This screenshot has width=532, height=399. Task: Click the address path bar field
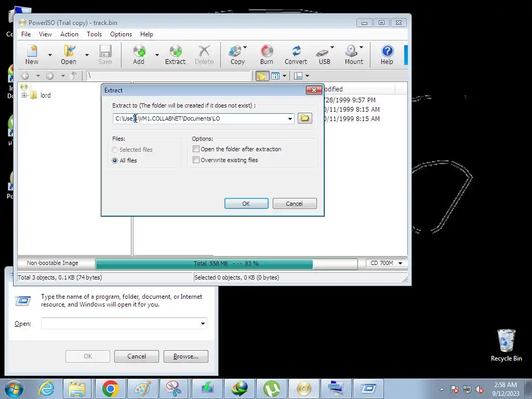(x=169, y=76)
